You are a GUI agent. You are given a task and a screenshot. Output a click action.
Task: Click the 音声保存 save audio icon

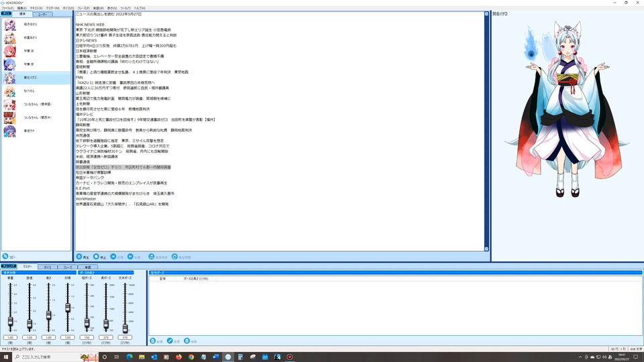152,257
